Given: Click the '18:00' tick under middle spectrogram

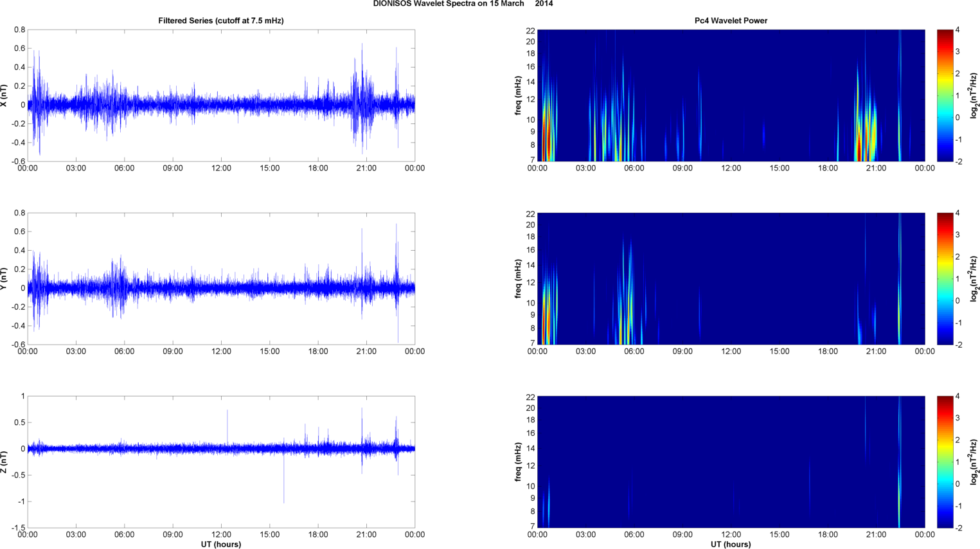Looking at the screenshot, I should pyautogui.click(x=828, y=352).
